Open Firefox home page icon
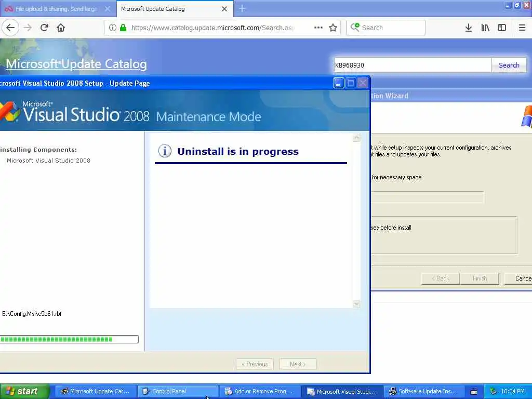Image resolution: width=532 pixels, height=399 pixels. point(61,28)
